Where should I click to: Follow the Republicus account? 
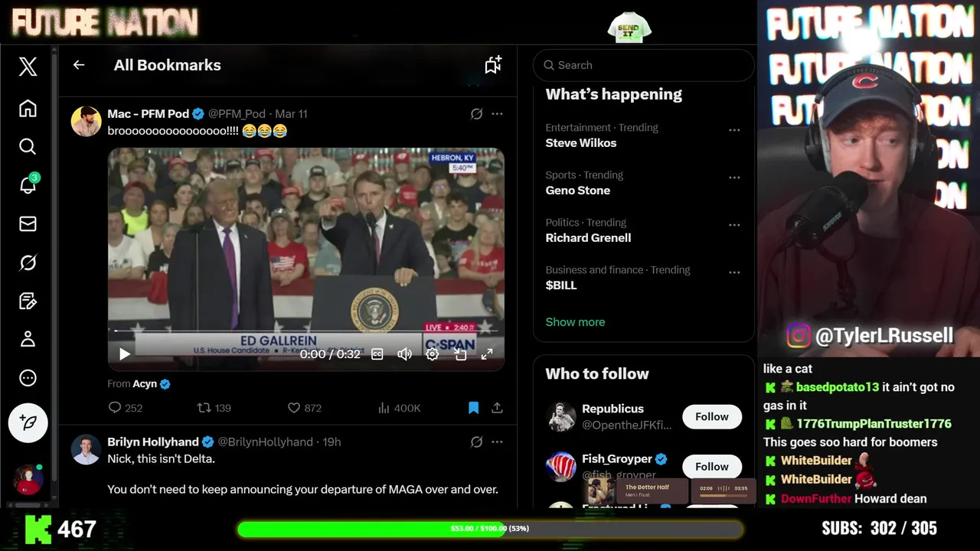click(x=712, y=417)
